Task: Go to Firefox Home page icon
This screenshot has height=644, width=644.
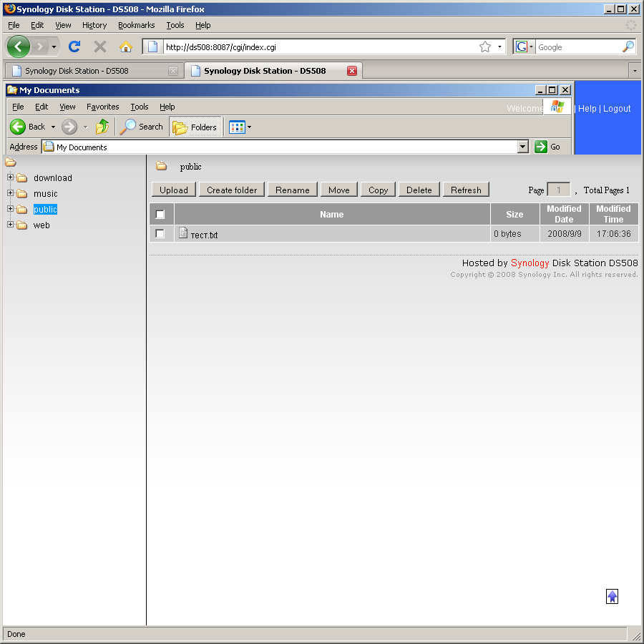Action: 126,47
